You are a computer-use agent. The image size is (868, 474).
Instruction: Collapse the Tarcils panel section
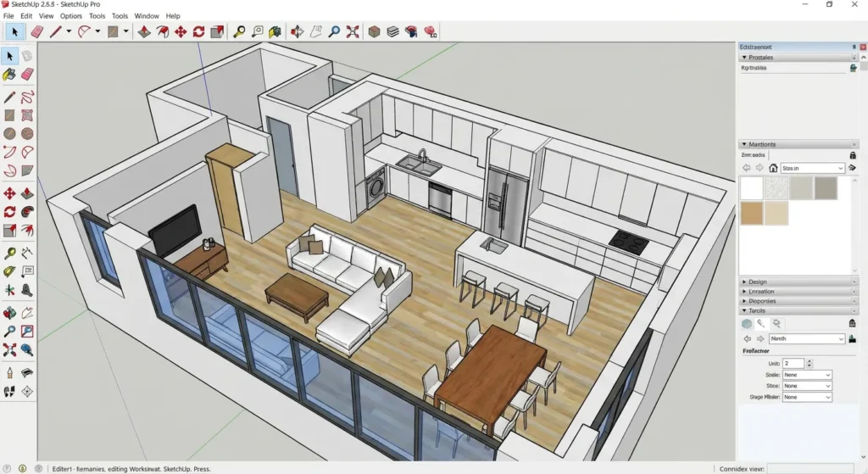click(x=756, y=310)
